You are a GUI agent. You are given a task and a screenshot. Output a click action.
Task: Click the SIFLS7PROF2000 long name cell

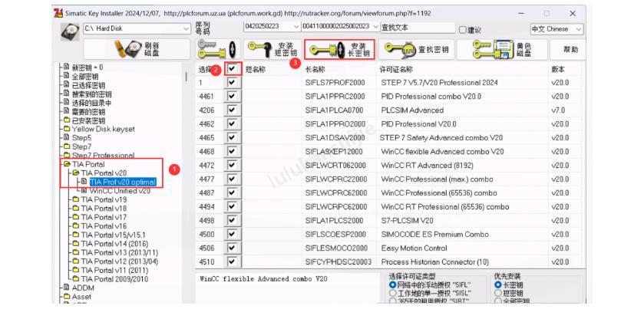[335, 83]
